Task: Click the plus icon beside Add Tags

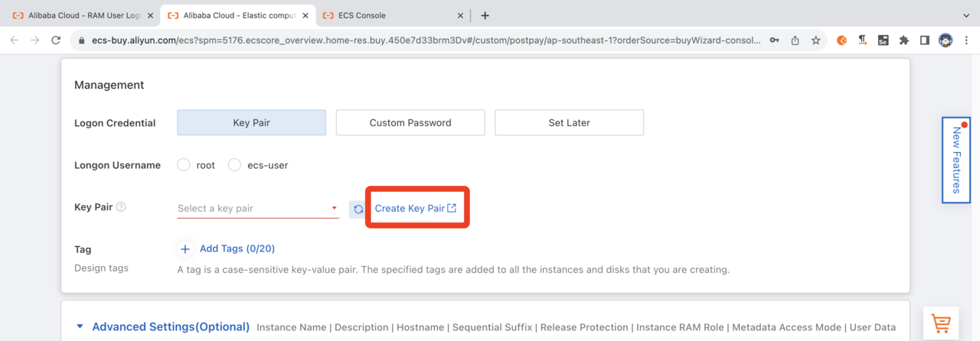Action: pyautogui.click(x=185, y=248)
